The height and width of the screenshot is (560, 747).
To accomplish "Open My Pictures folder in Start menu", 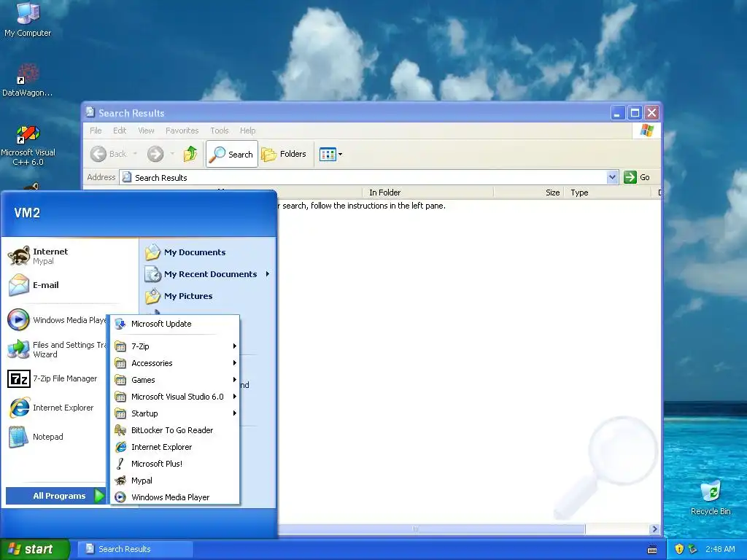I will click(x=179, y=296).
